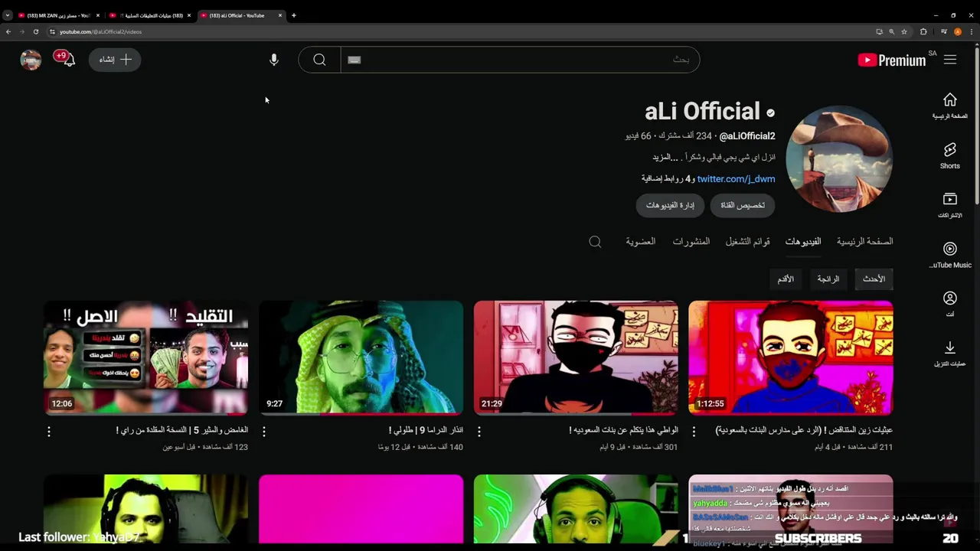Screen dimensions: 980x551
Task: Open the channel Home tab (الصفحة الرئيسية)
Action: (x=864, y=242)
